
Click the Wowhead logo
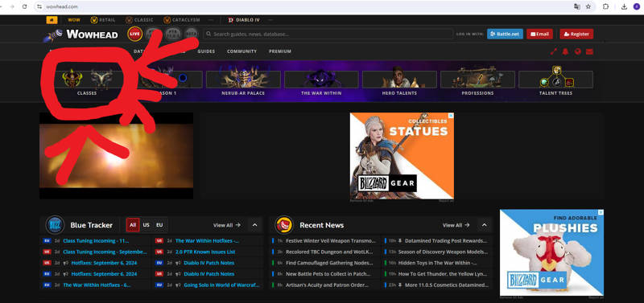(x=81, y=35)
